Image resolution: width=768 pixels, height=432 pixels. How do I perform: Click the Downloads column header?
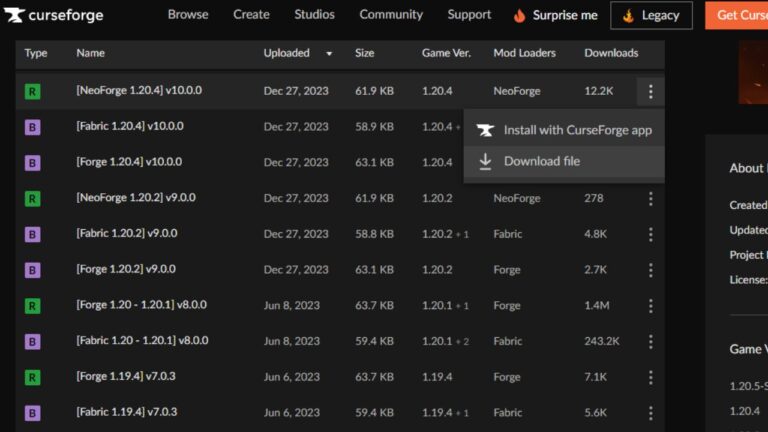click(611, 53)
